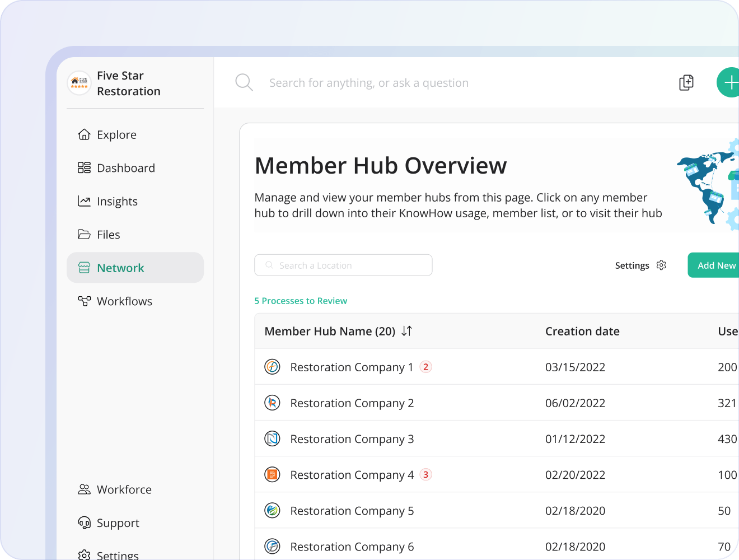This screenshot has width=739, height=560.
Task: Click the red badge 2 notification
Action: (x=425, y=367)
